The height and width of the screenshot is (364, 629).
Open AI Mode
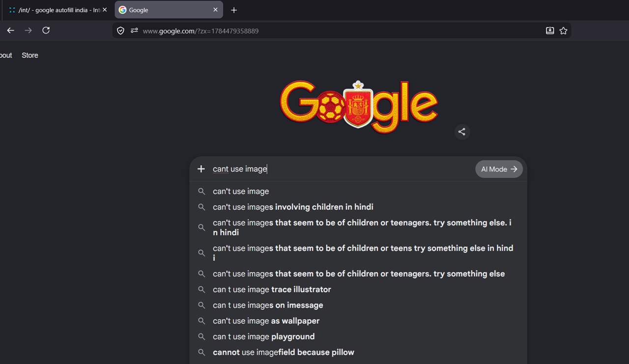499,169
